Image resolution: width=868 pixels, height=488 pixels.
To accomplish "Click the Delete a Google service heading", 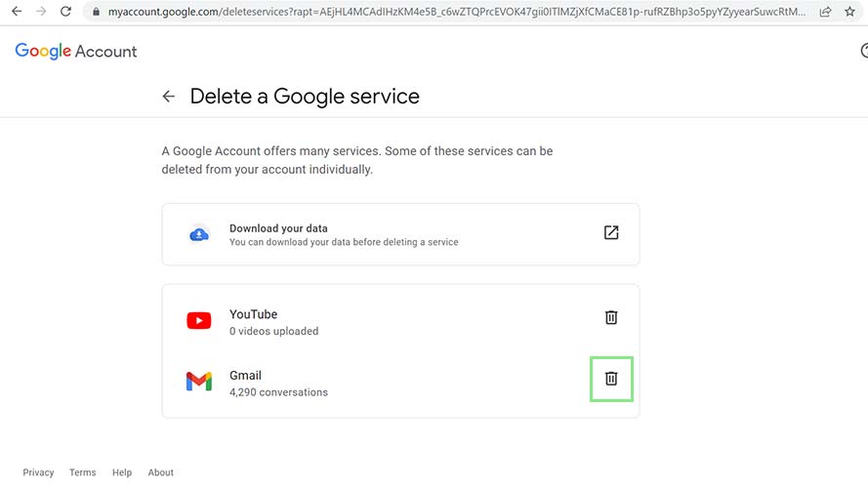I will [305, 97].
